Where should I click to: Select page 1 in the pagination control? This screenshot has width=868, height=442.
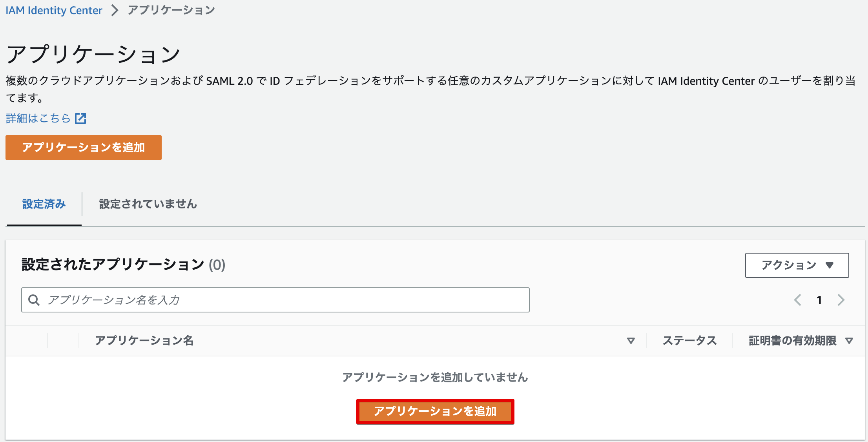click(819, 300)
